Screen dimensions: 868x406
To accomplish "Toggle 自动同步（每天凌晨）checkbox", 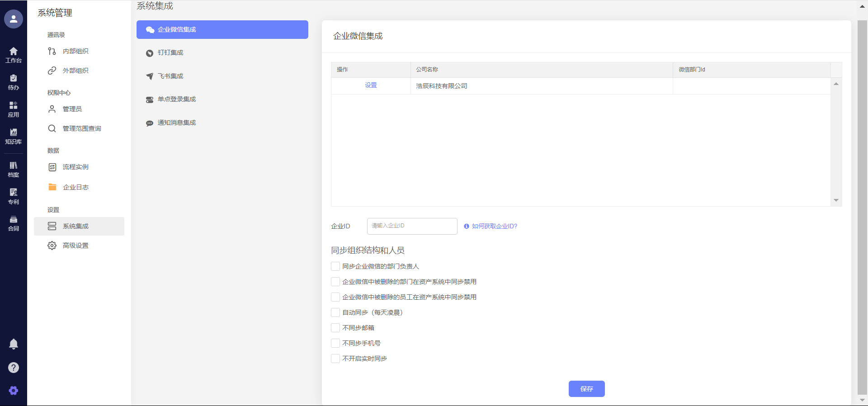I will coord(335,312).
